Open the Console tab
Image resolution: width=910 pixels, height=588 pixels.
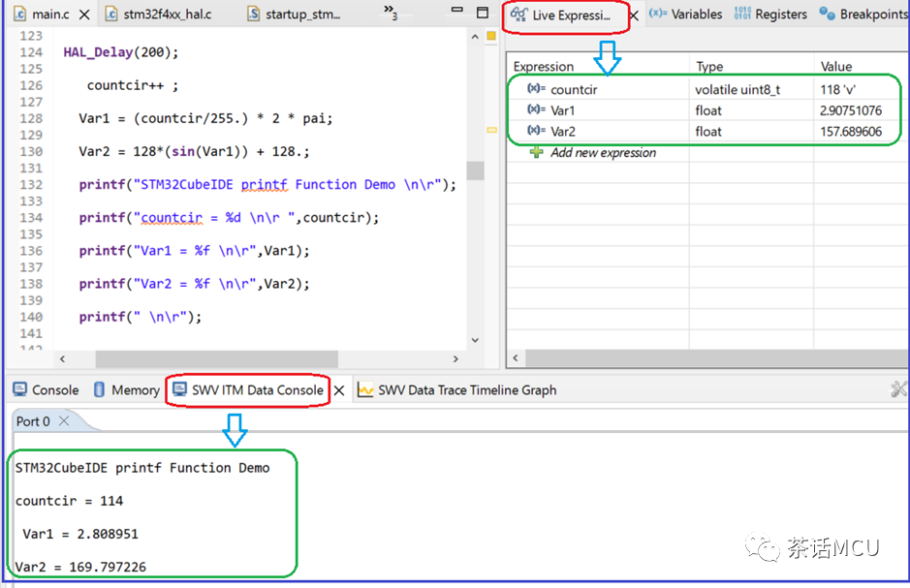click(46, 389)
